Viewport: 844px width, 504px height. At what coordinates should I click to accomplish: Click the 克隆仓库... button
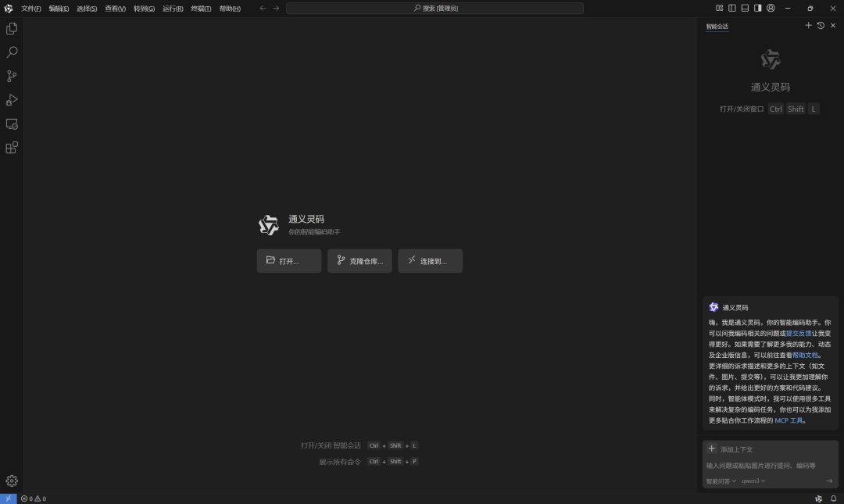pyautogui.click(x=359, y=261)
